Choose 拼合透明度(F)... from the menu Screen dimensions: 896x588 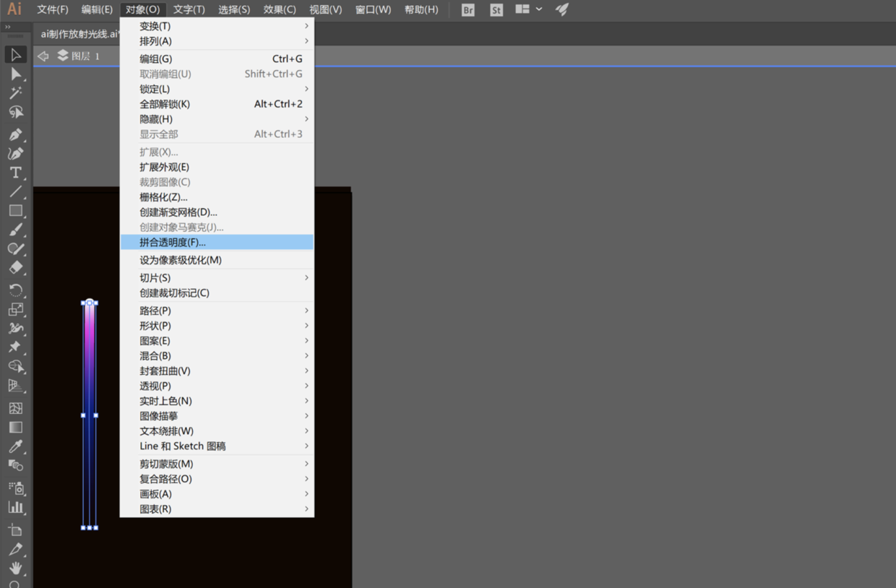pos(217,242)
